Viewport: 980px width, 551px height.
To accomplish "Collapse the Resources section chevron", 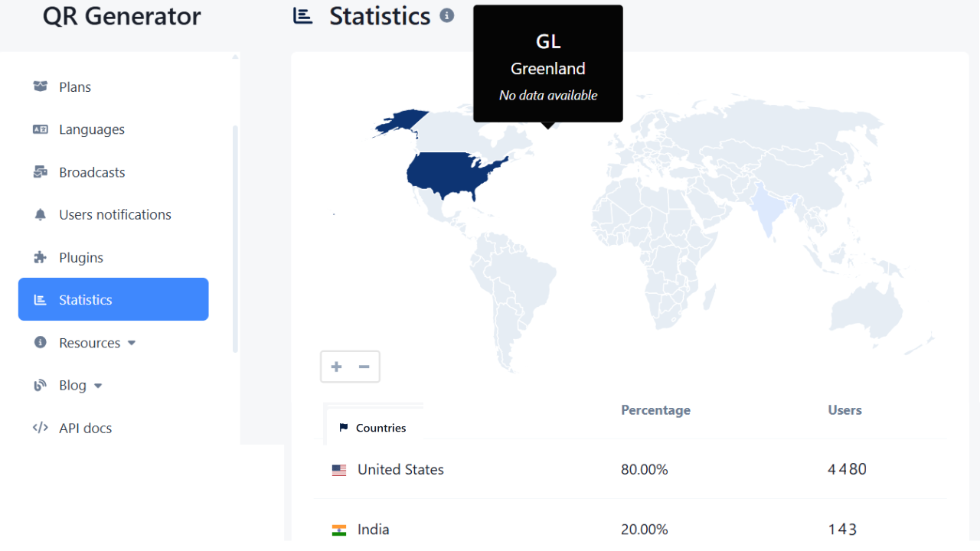I will click(131, 343).
